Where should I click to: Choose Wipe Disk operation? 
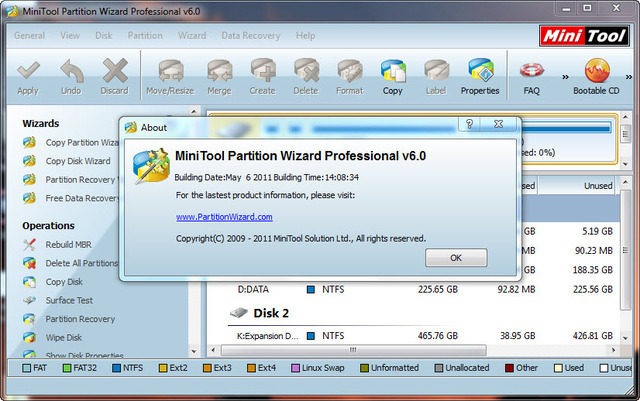53,338
